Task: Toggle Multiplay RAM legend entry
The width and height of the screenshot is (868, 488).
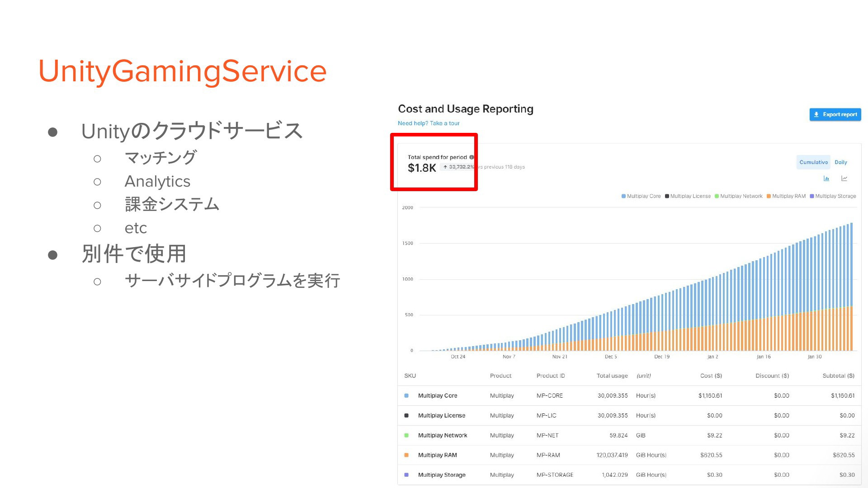Action: click(786, 196)
